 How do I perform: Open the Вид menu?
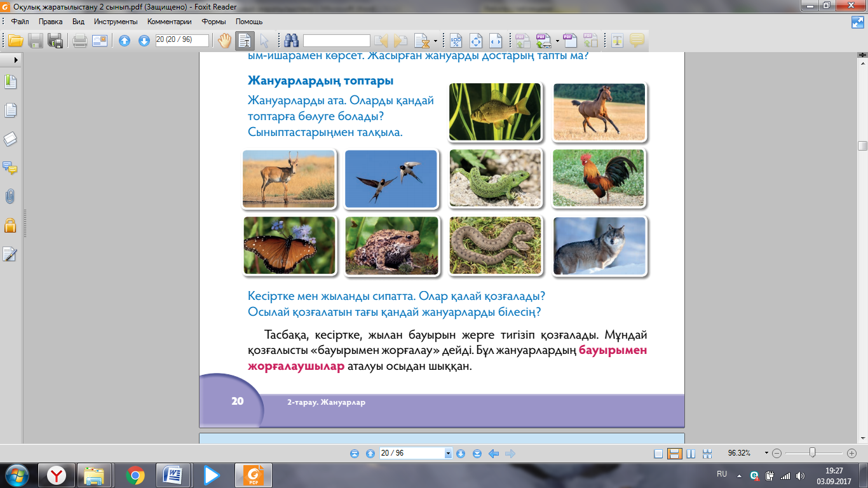coord(79,22)
